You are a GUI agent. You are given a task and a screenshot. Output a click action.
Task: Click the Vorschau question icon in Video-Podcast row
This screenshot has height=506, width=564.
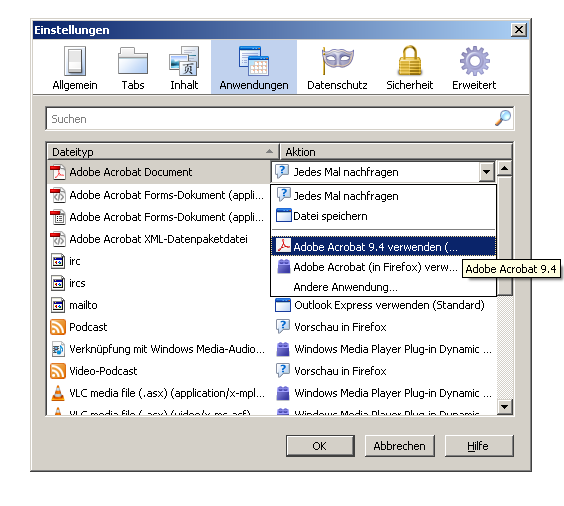(x=283, y=370)
